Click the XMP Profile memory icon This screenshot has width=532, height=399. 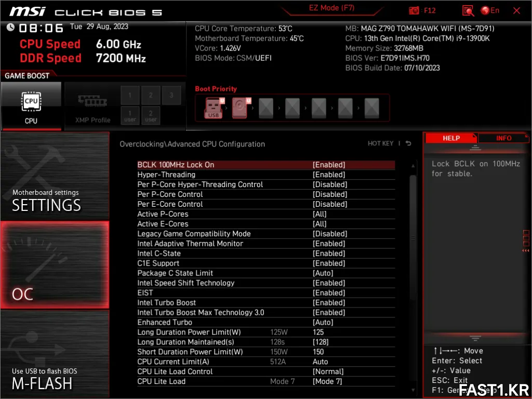[x=92, y=102]
